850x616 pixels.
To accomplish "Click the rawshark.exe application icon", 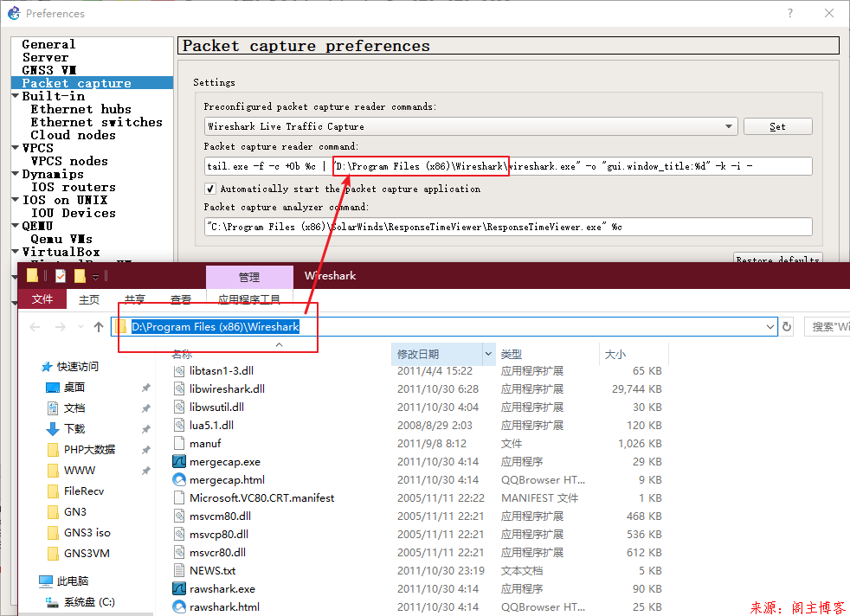I will [x=179, y=588].
